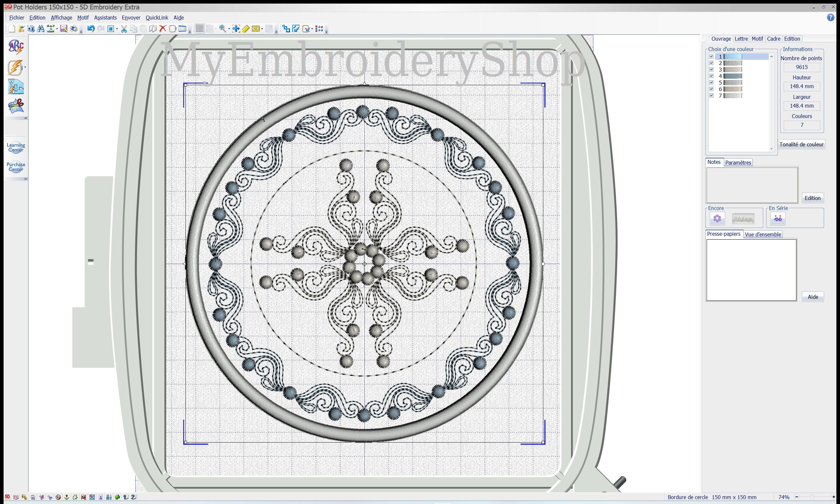Click the Tonalité de couleur button

801,144
